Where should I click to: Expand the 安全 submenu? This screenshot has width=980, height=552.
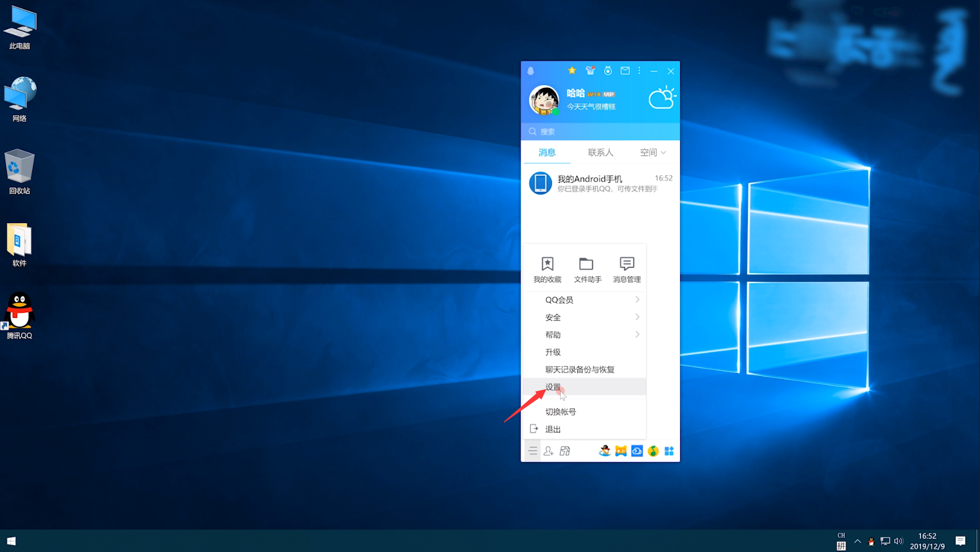pyautogui.click(x=585, y=317)
